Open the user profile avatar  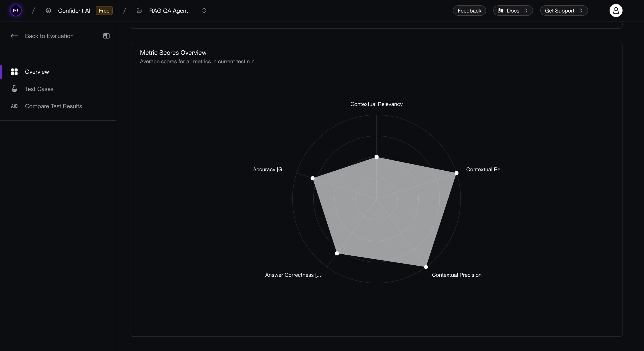pos(616,11)
